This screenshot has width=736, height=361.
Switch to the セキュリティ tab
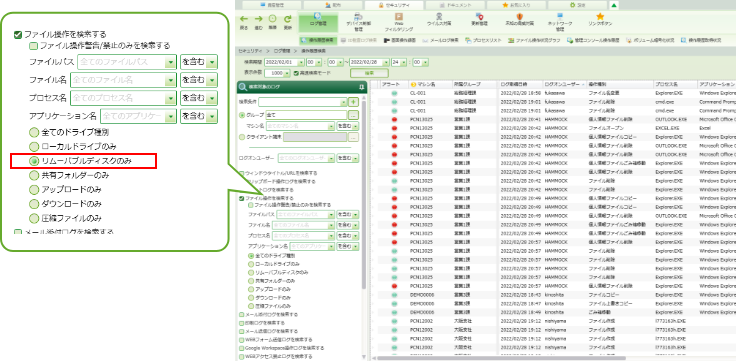[x=394, y=5]
